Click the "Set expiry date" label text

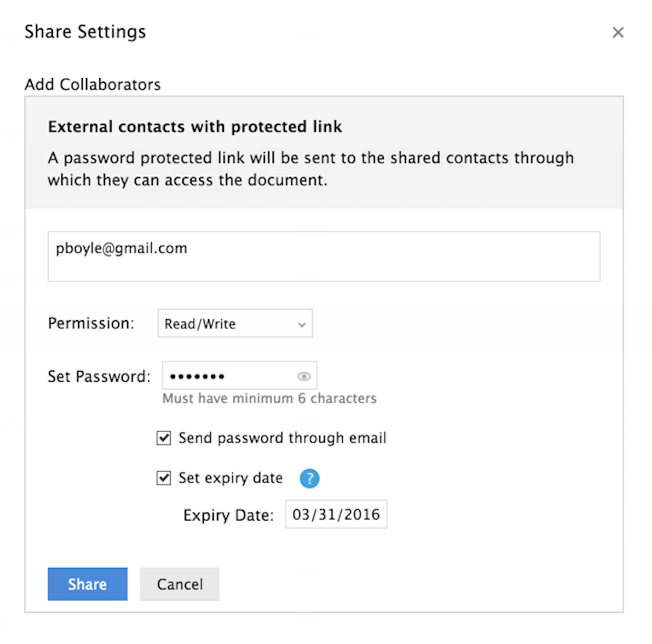230,478
